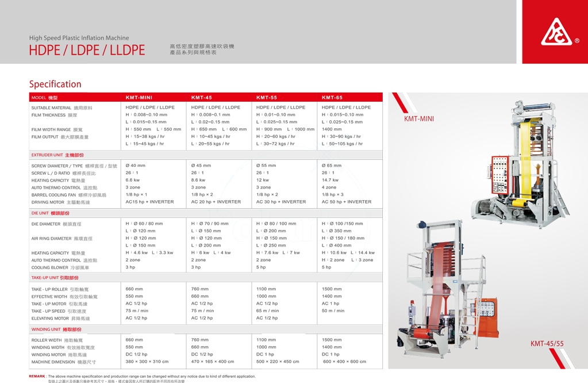
Task: Click 'H : Ø 60 / 80 mm' die value
Action: pyautogui.click(x=144, y=224)
